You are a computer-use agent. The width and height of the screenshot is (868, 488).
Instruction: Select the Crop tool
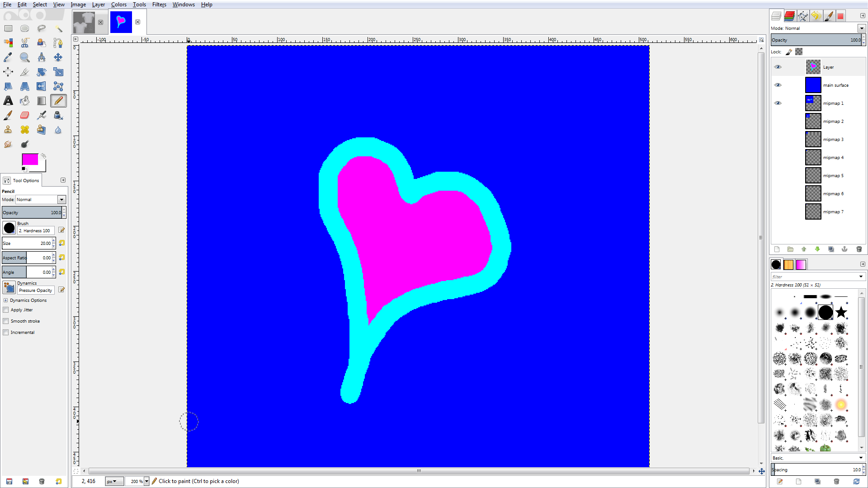coord(25,72)
